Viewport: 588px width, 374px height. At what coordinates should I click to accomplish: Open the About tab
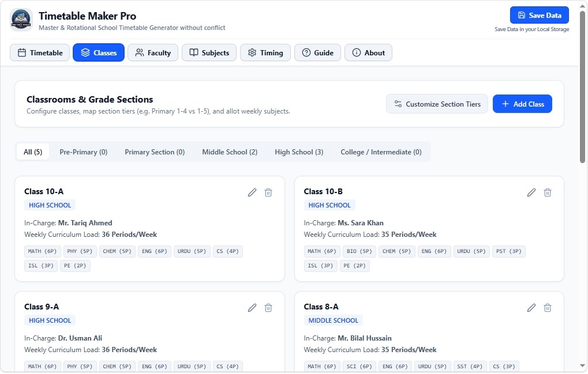tap(368, 53)
